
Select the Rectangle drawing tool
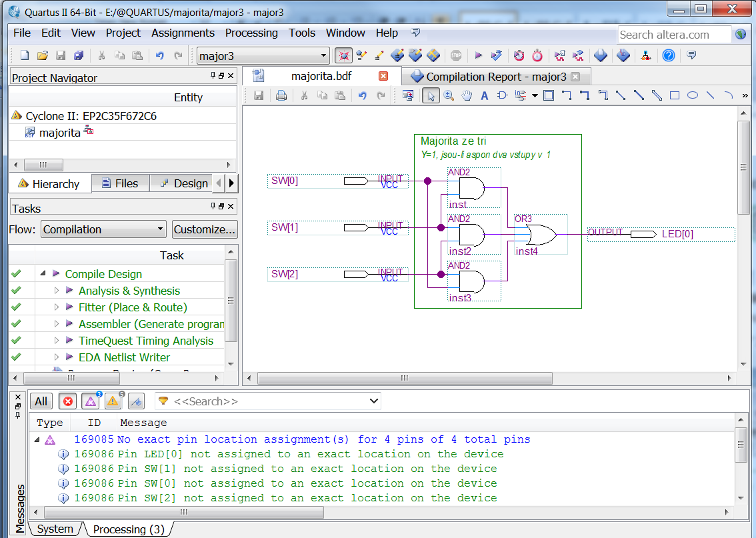[675, 95]
